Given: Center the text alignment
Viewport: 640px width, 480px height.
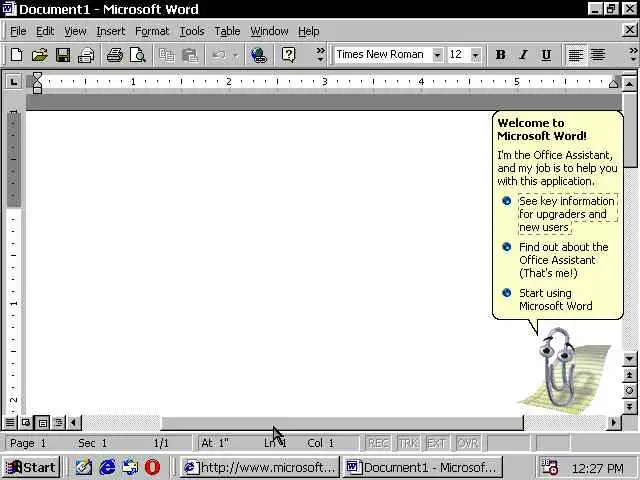Looking at the screenshot, I should pyautogui.click(x=598, y=55).
